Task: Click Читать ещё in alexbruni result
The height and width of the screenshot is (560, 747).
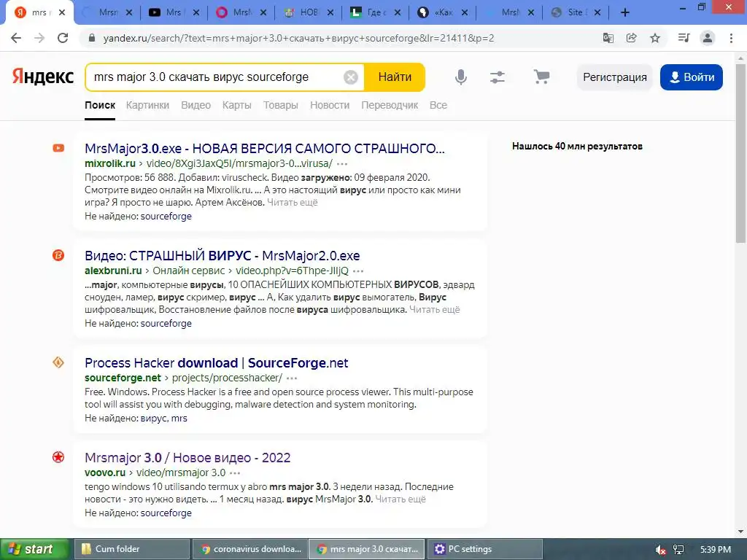Action: coord(435,309)
